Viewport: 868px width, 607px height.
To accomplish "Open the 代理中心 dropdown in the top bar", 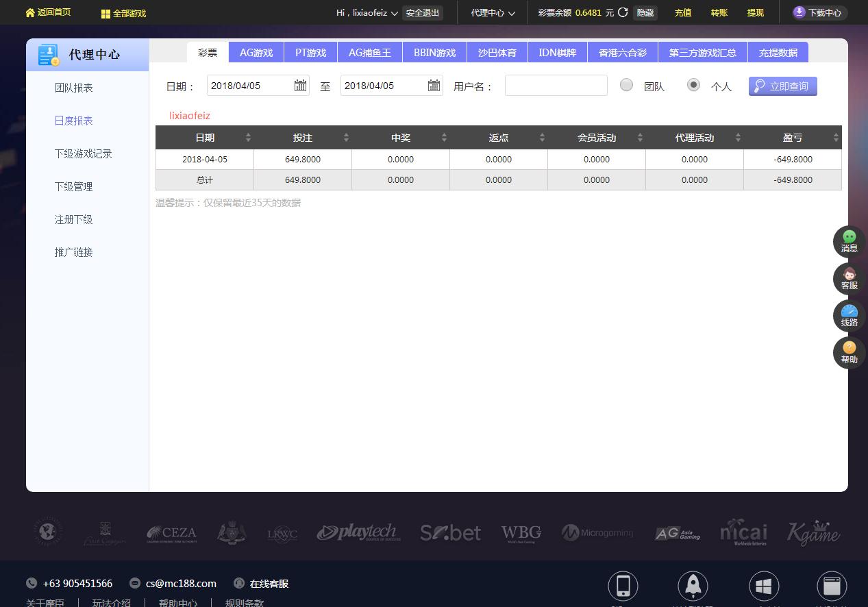I will [x=492, y=12].
